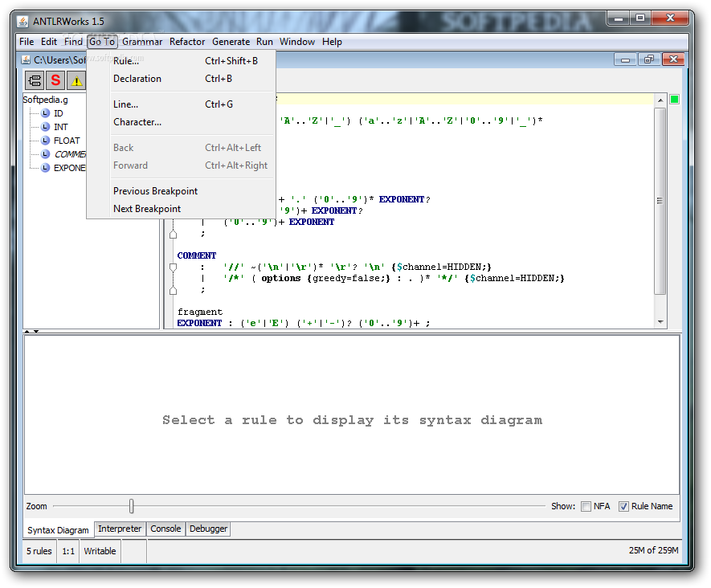
Task: Click the FLOAT rule lexer icon
Action: (45, 140)
